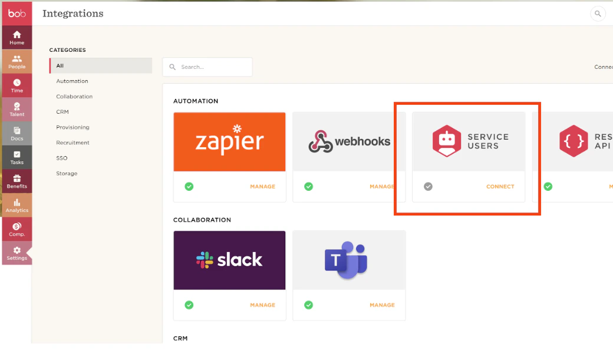The height and width of the screenshot is (364, 613).
Task: Open the Time section
Action: click(17, 85)
